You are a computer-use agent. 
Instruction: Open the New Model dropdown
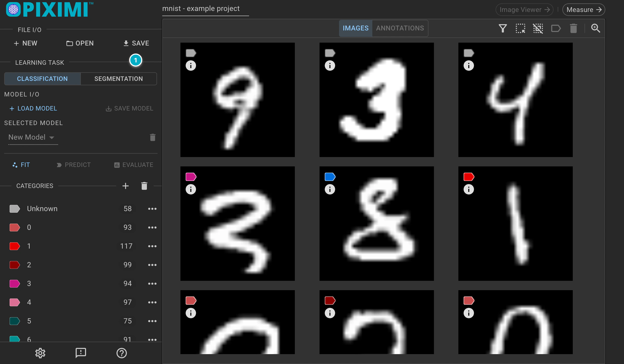33,137
